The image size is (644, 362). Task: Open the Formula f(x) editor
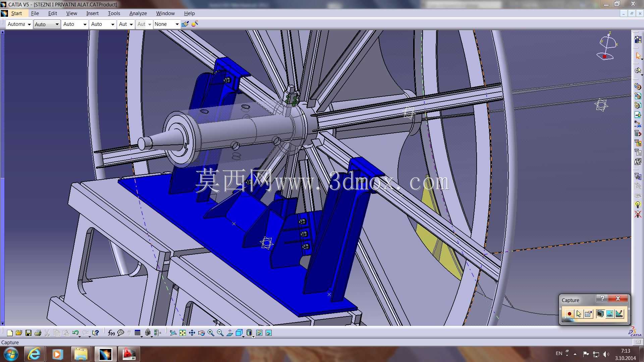[x=111, y=333]
